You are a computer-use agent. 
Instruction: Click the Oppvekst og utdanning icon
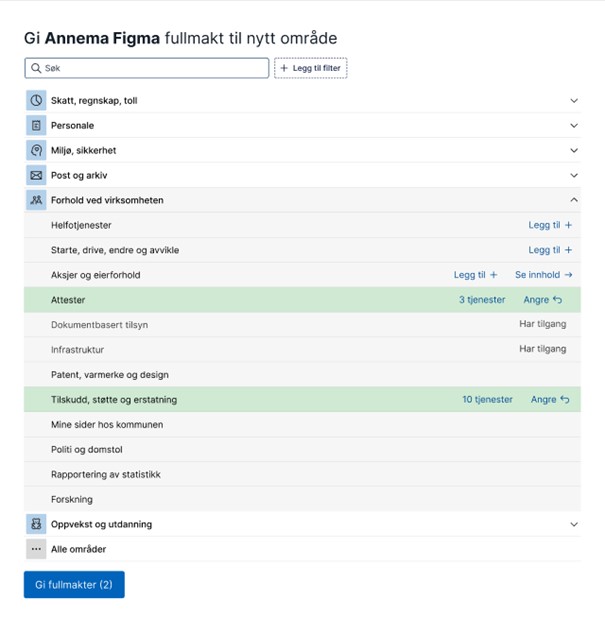36,524
